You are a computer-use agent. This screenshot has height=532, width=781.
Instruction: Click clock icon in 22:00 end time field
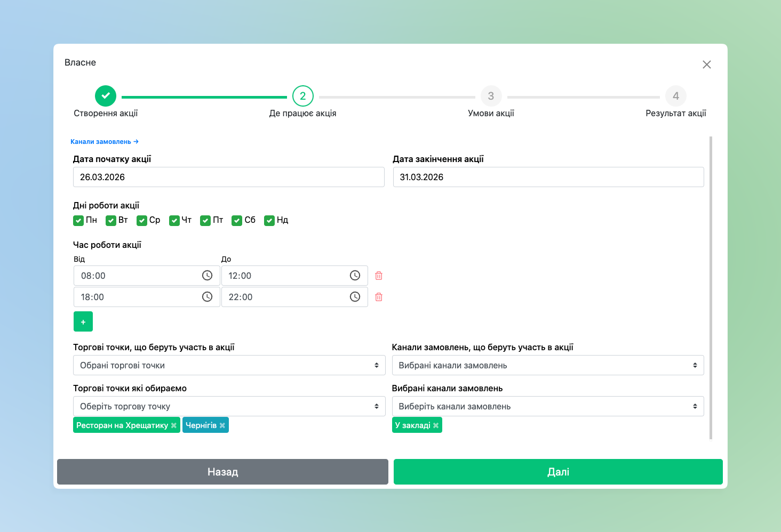click(x=355, y=297)
